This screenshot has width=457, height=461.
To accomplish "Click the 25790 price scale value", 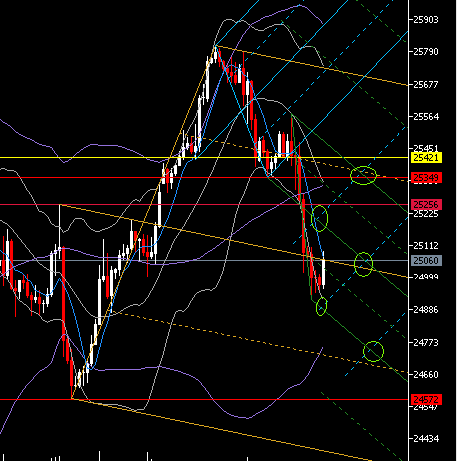I will [426, 52].
